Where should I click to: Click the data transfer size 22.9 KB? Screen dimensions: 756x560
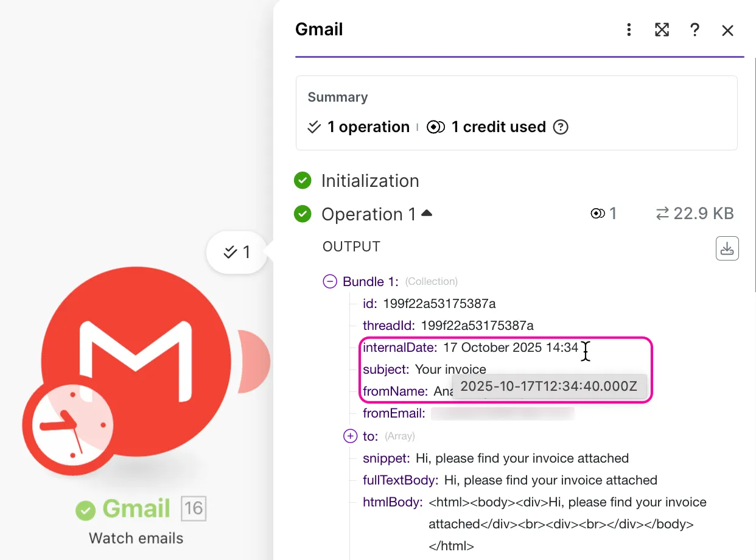(x=695, y=214)
